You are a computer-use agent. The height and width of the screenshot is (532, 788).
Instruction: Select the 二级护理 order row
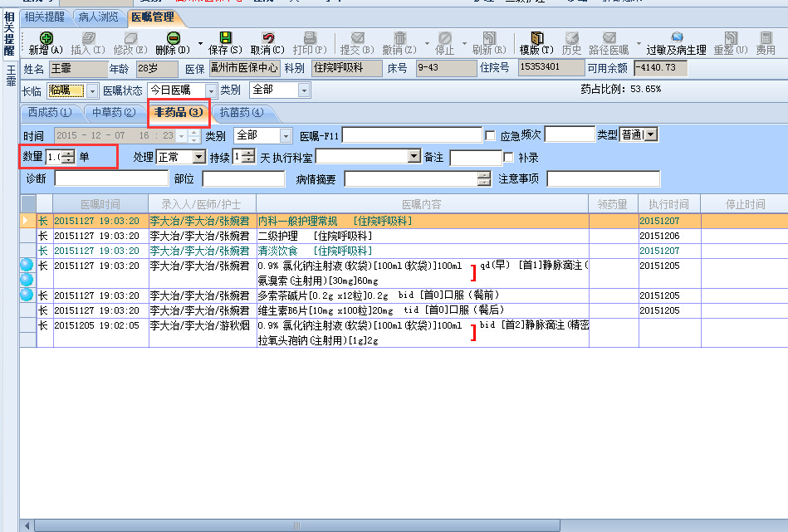404,236
